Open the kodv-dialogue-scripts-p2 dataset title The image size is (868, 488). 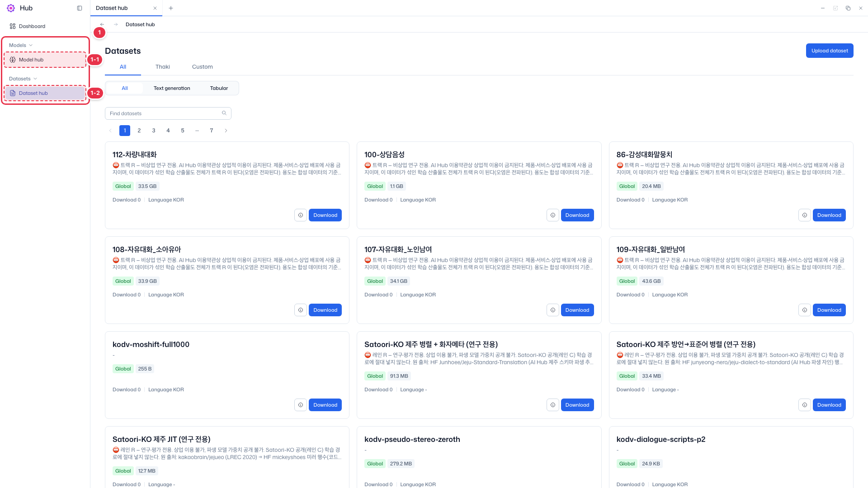[661, 439]
